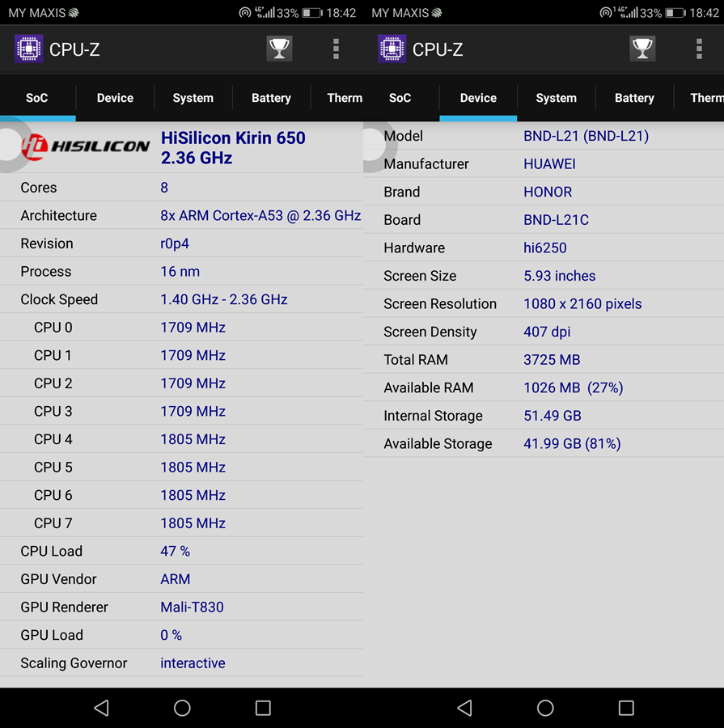Tap the Brand value HONOR
This screenshot has width=724, height=728.
pos(548,192)
